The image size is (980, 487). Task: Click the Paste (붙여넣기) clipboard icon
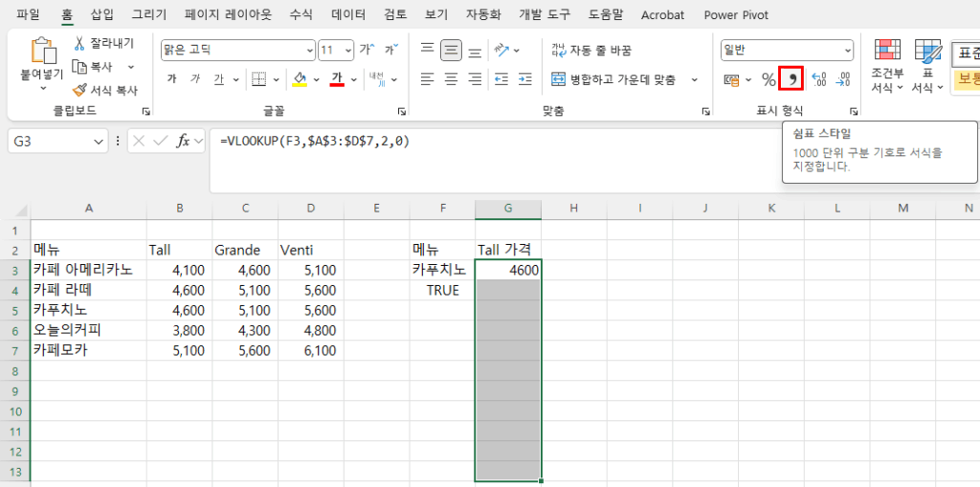pyautogui.click(x=43, y=51)
